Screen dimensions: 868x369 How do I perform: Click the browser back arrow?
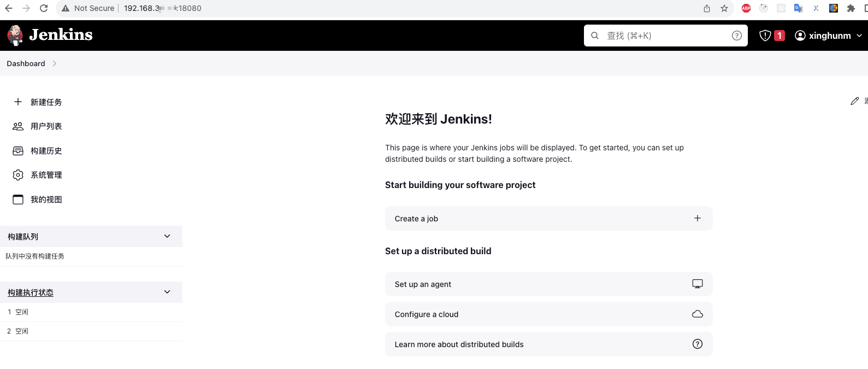click(9, 8)
